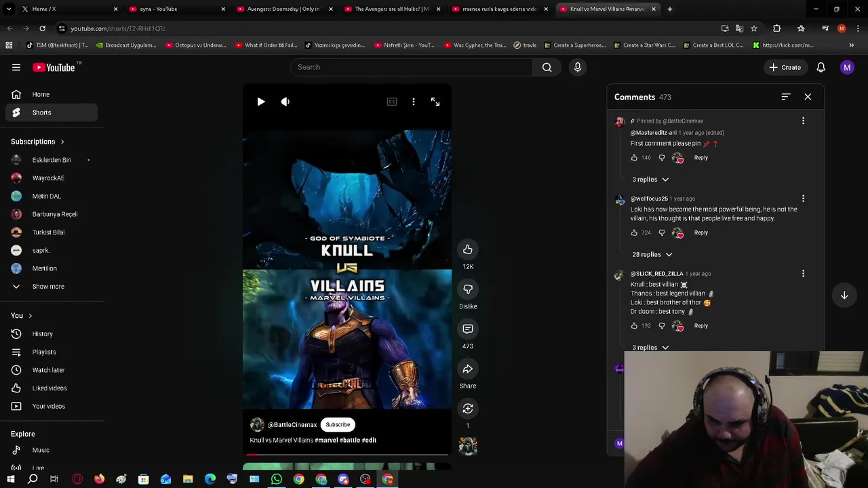Expand 3 replies under @SLICK_RED_ZILLA comment

pyautogui.click(x=650, y=348)
